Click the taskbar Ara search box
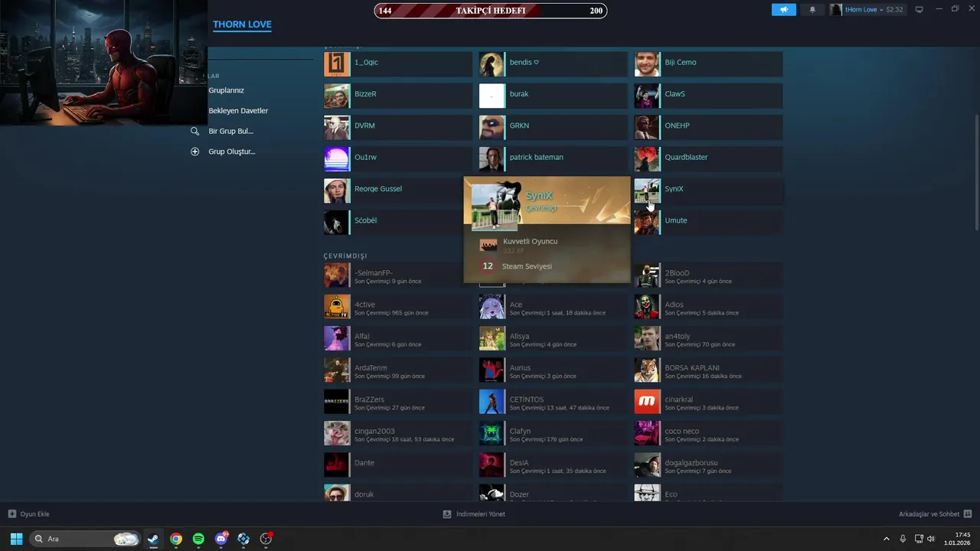Image resolution: width=980 pixels, height=551 pixels. [85, 539]
